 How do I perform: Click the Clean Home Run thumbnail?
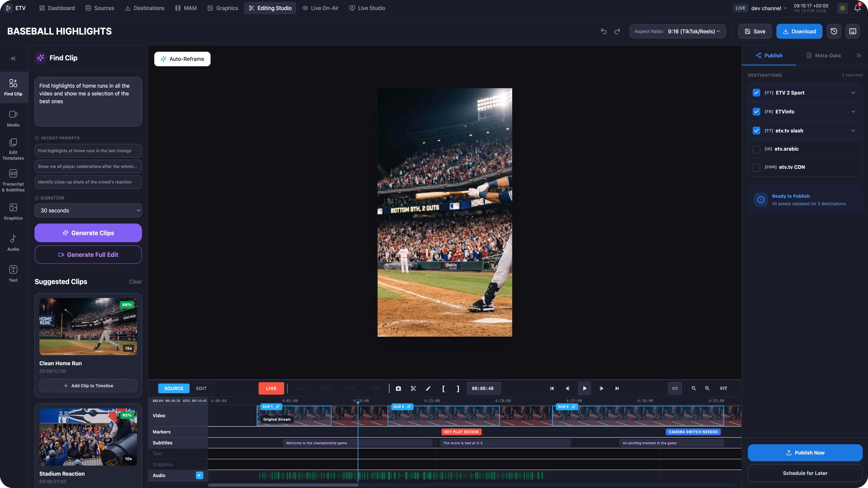click(x=88, y=326)
